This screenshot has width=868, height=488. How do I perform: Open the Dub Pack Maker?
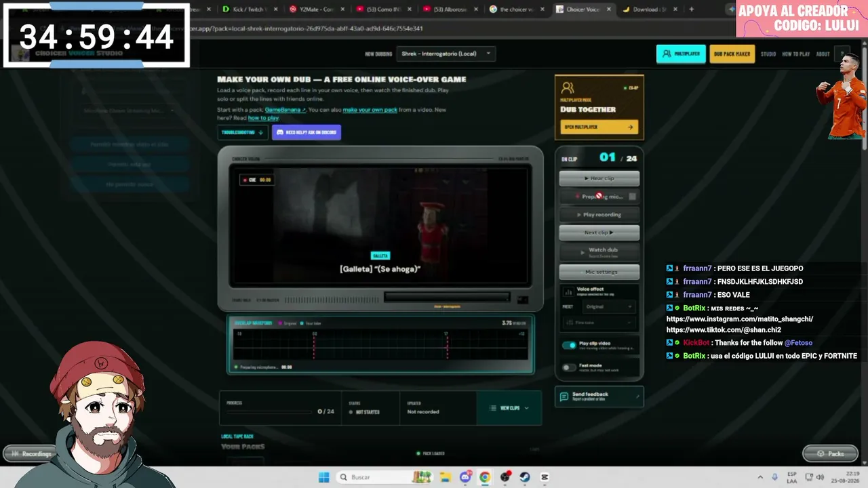(x=732, y=54)
